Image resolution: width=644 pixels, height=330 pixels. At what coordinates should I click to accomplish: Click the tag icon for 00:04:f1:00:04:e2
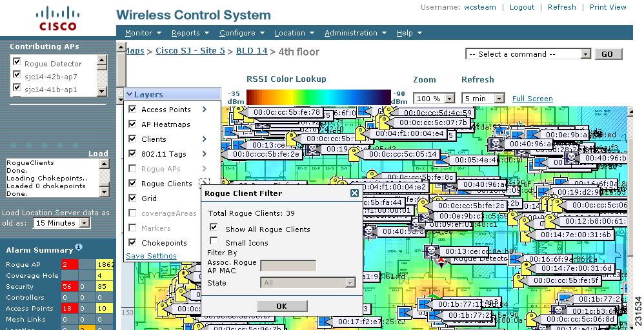pyautogui.click(x=342, y=184)
